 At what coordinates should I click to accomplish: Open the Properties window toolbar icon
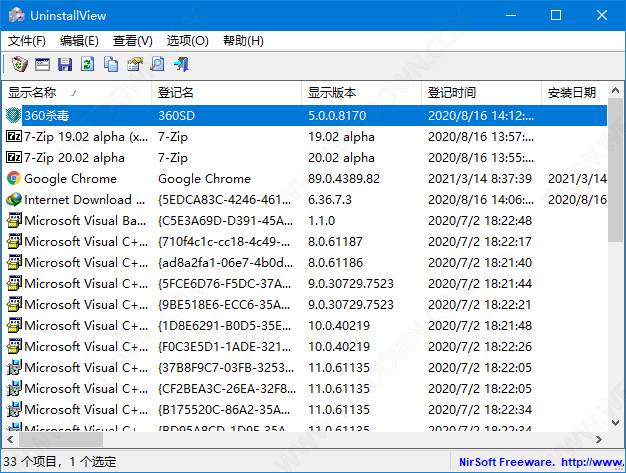[x=42, y=64]
